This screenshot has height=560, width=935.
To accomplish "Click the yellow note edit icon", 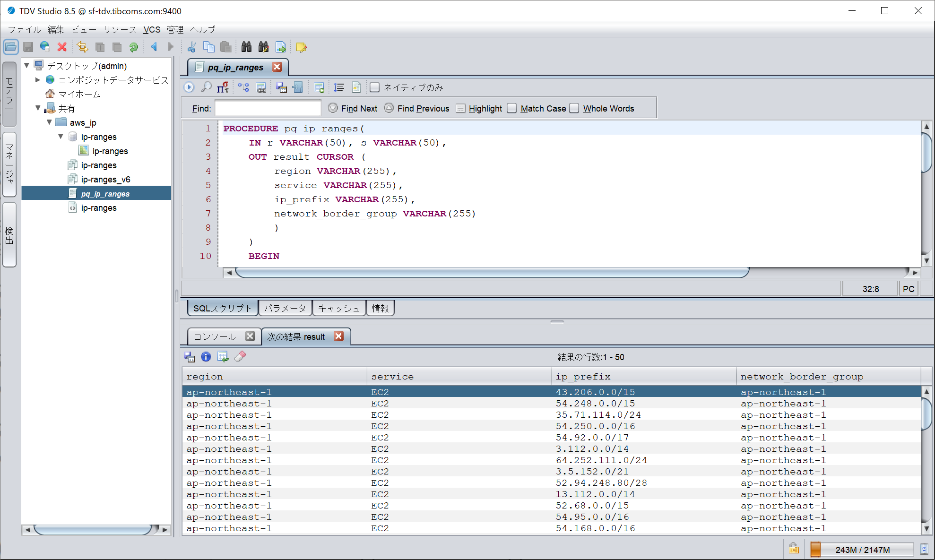I will (x=301, y=47).
